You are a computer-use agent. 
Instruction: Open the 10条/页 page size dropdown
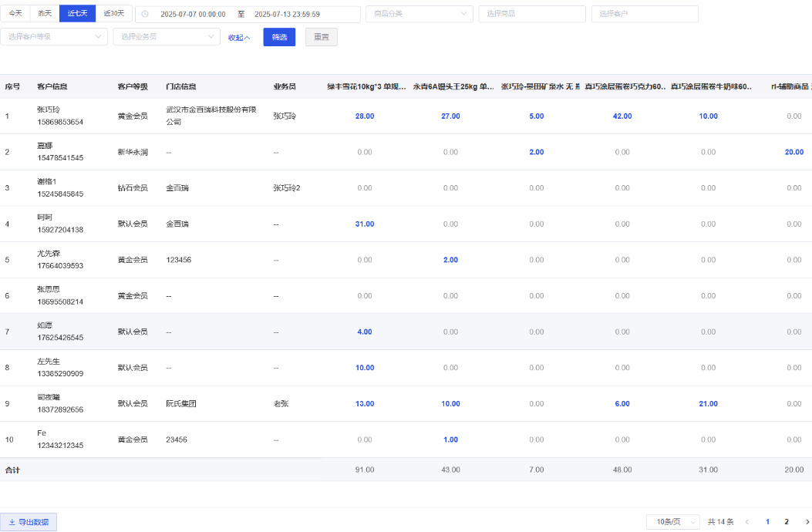point(672,522)
